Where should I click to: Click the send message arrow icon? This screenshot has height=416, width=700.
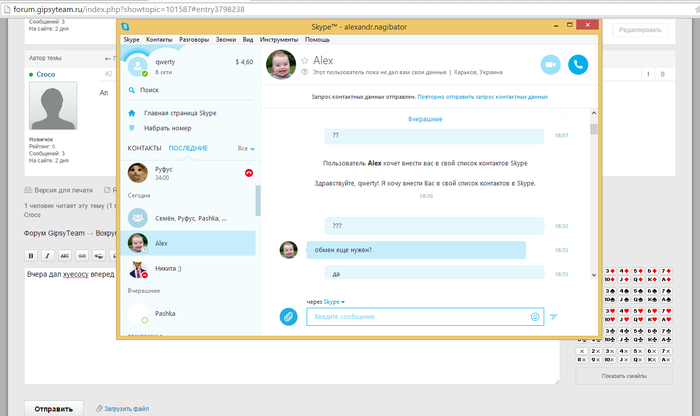554,316
